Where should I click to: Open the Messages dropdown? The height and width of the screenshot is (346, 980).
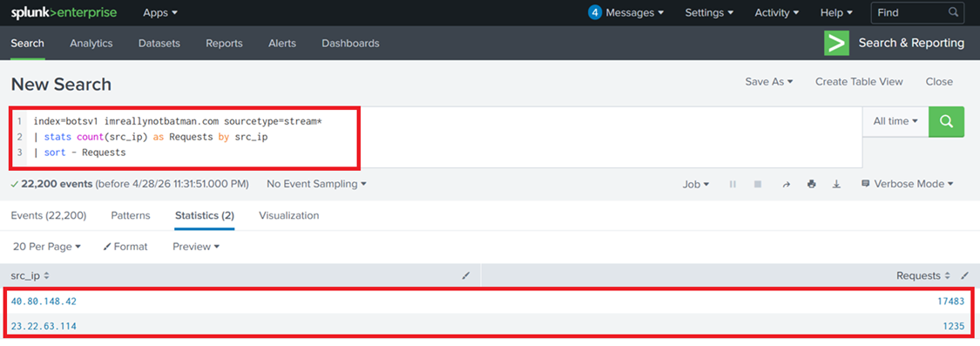pos(635,12)
